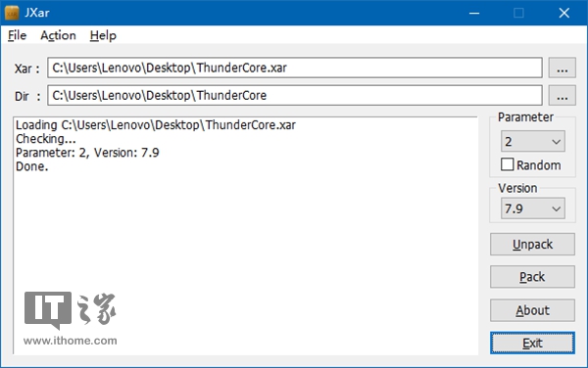Select the log line "Done."
The image size is (588, 368).
(x=32, y=166)
